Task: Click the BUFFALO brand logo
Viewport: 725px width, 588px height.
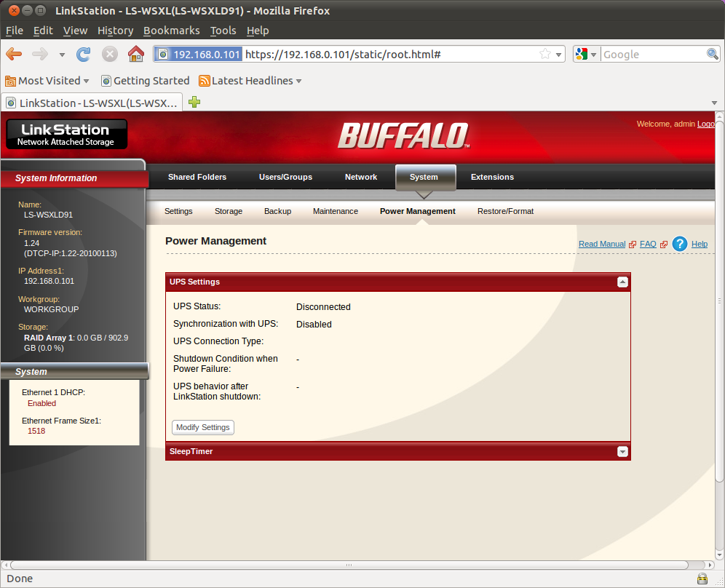Action: [x=404, y=135]
